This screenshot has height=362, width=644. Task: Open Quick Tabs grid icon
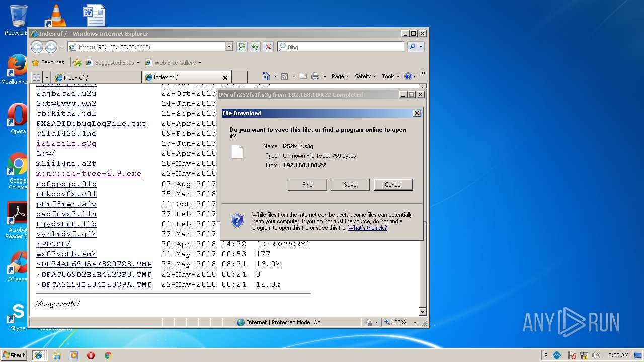[x=36, y=77]
